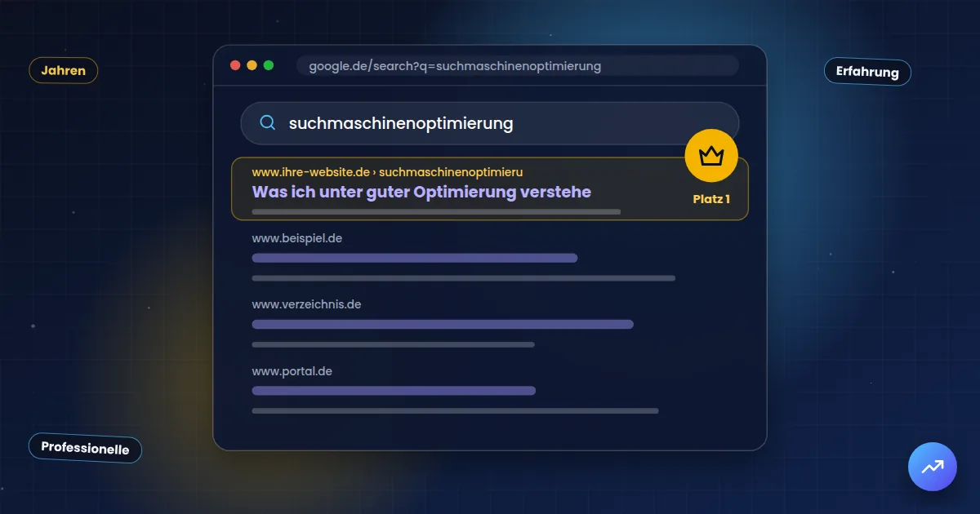Click the magnifying glass search icon
Screen dimensions: 980x514
coord(267,123)
